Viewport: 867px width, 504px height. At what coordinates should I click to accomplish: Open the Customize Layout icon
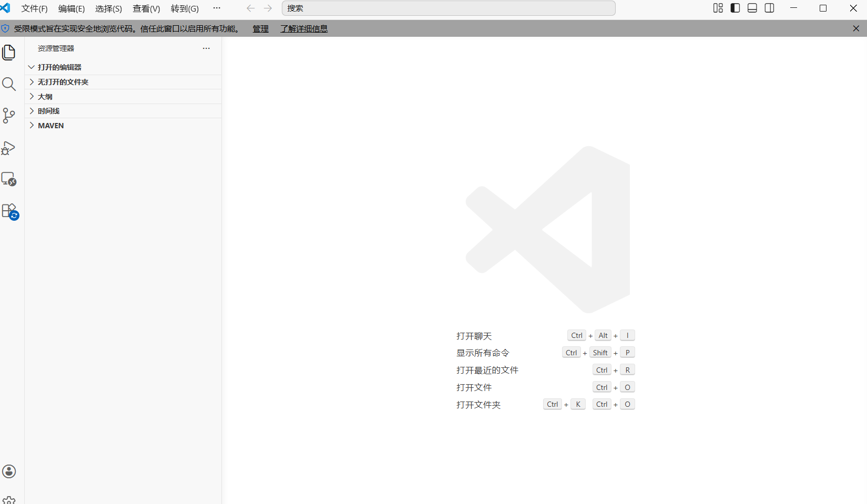tap(718, 8)
